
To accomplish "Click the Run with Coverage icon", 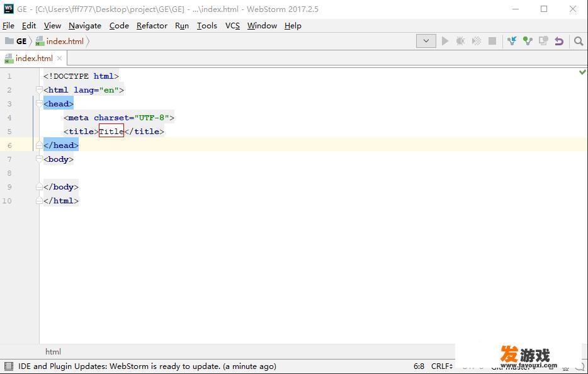I will click(476, 41).
